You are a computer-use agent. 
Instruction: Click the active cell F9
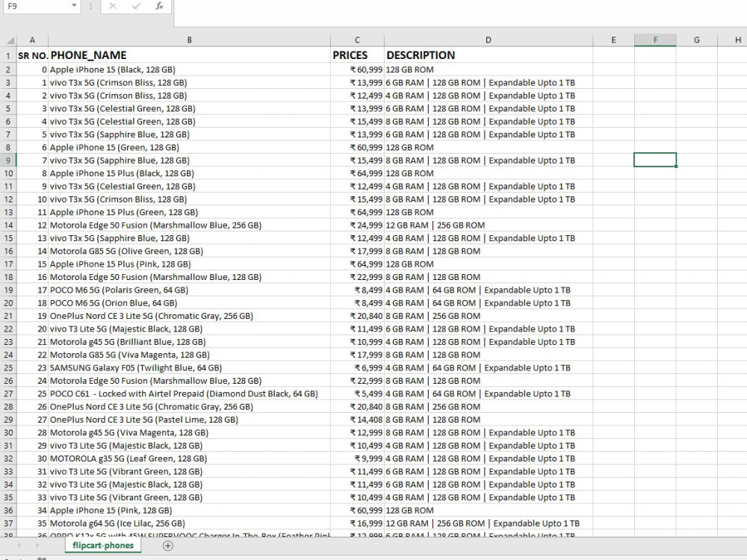point(655,160)
